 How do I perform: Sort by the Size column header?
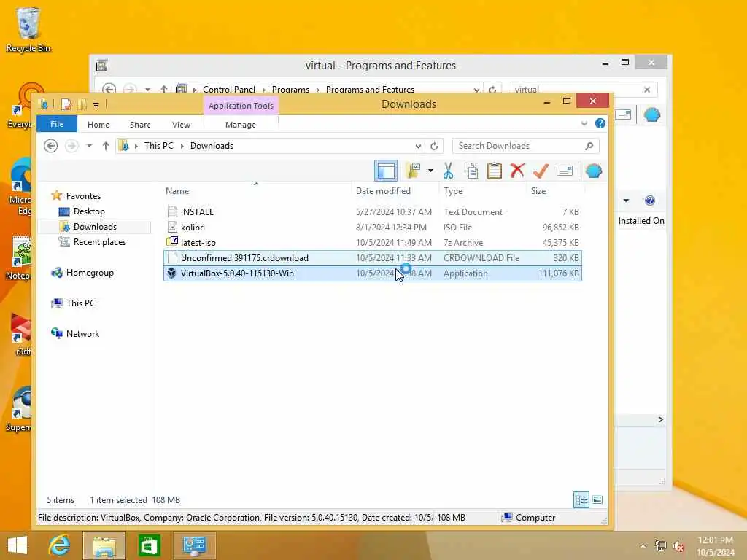point(555,191)
